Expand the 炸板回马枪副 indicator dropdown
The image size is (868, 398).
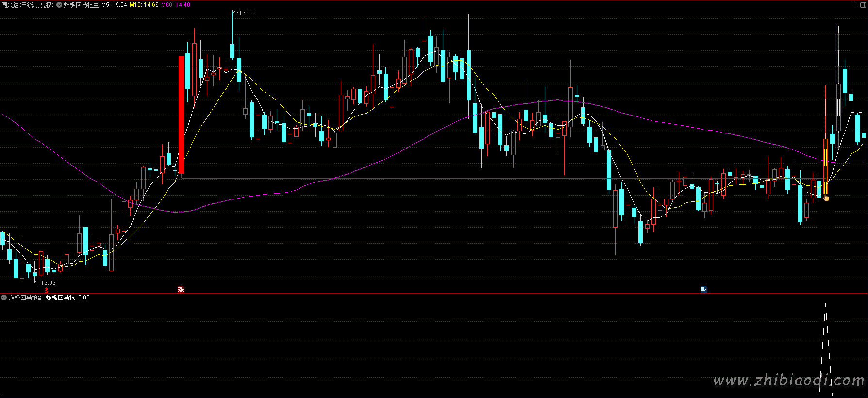4,298
